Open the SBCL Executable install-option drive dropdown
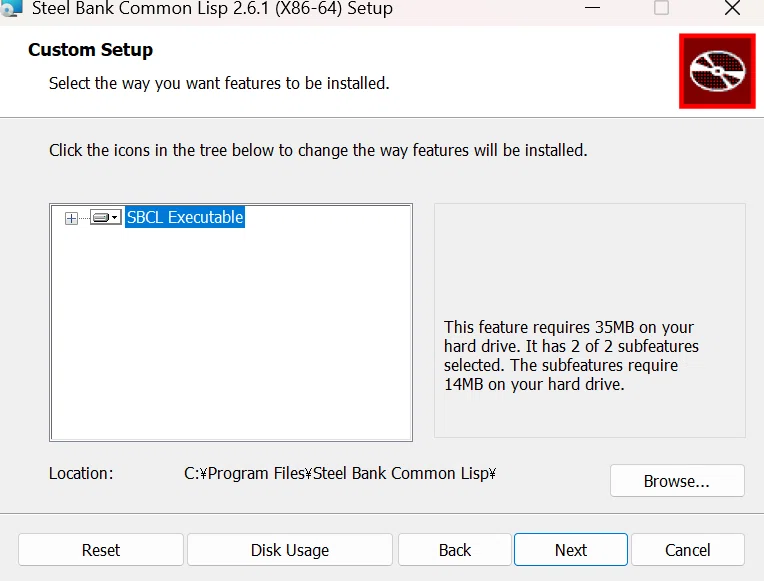The height and width of the screenshot is (581, 764). pyautogui.click(x=106, y=217)
